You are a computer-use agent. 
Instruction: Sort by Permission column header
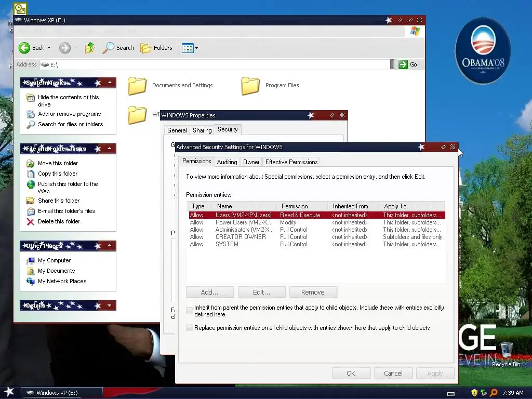(302, 206)
